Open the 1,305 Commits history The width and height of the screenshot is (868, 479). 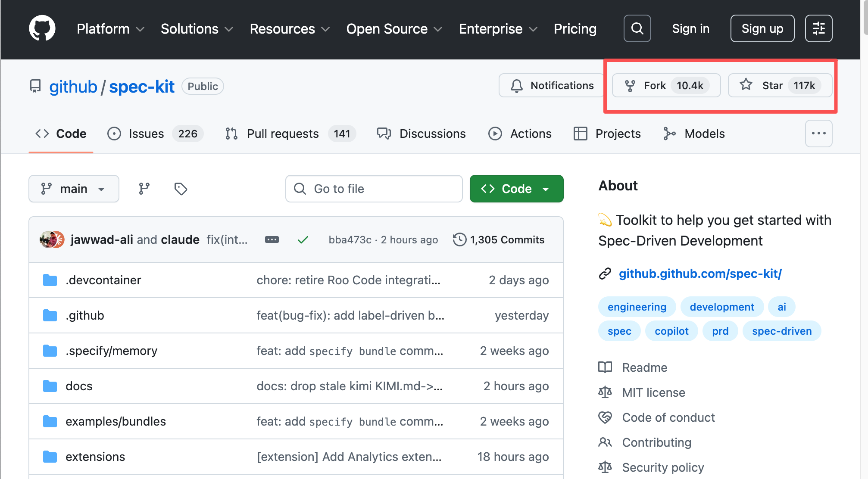499,239
